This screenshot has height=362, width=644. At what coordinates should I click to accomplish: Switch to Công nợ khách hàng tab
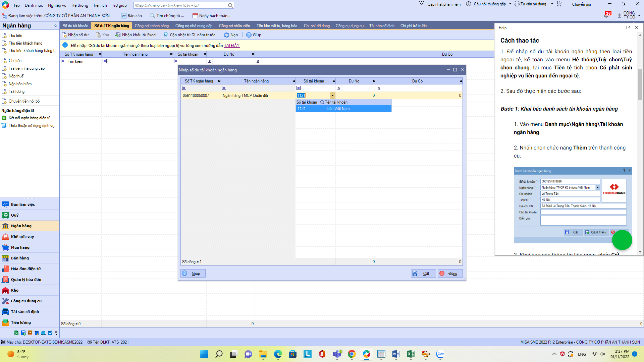[x=152, y=26]
